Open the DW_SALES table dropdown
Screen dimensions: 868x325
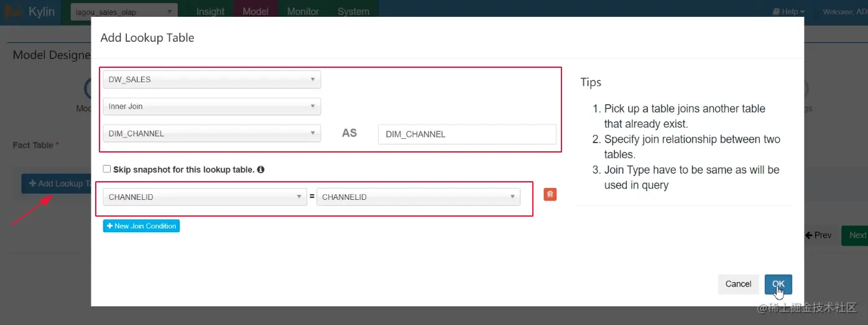tap(212, 79)
